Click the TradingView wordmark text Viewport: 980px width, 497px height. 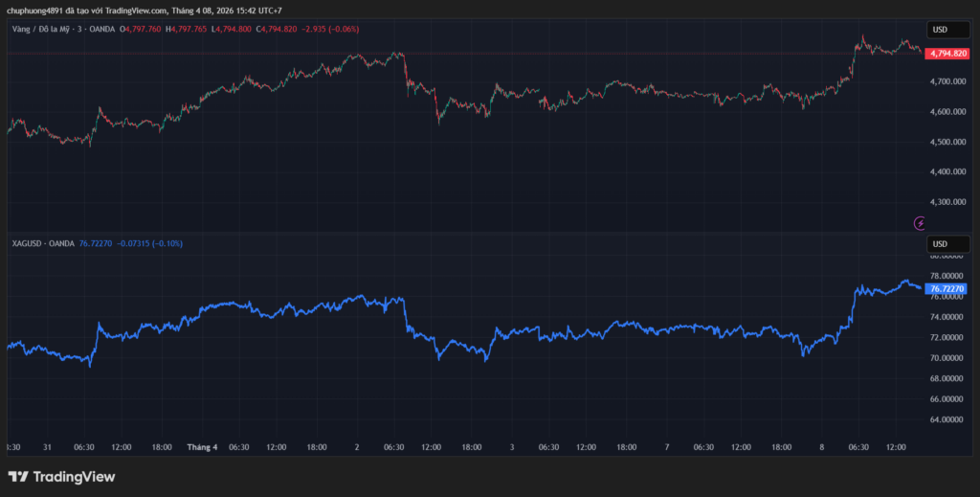pos(74,476)
